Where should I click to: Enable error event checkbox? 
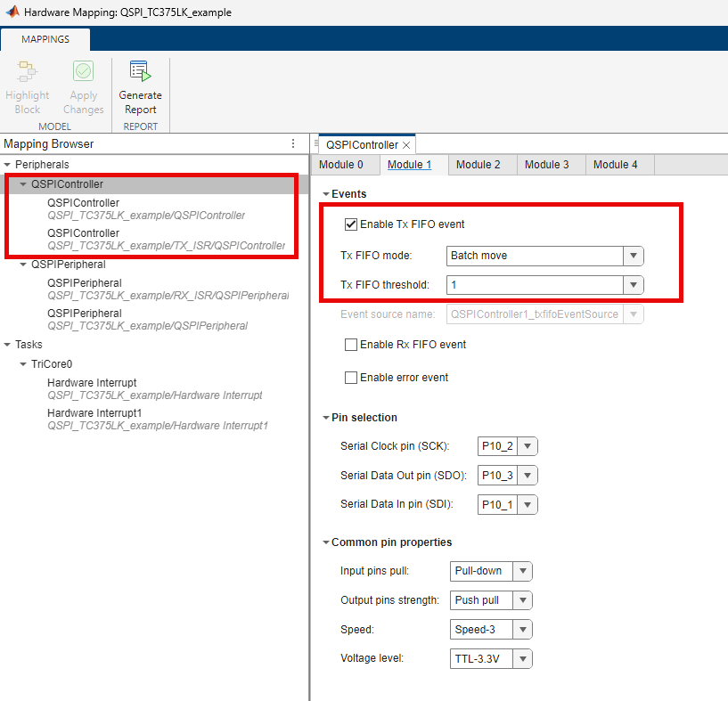pos(350,378)
